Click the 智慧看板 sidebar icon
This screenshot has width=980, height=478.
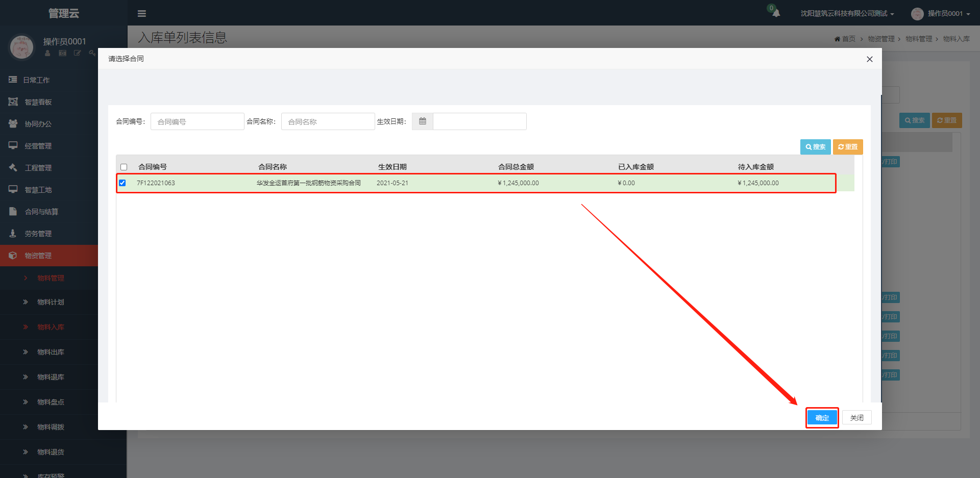pos(13,102)
